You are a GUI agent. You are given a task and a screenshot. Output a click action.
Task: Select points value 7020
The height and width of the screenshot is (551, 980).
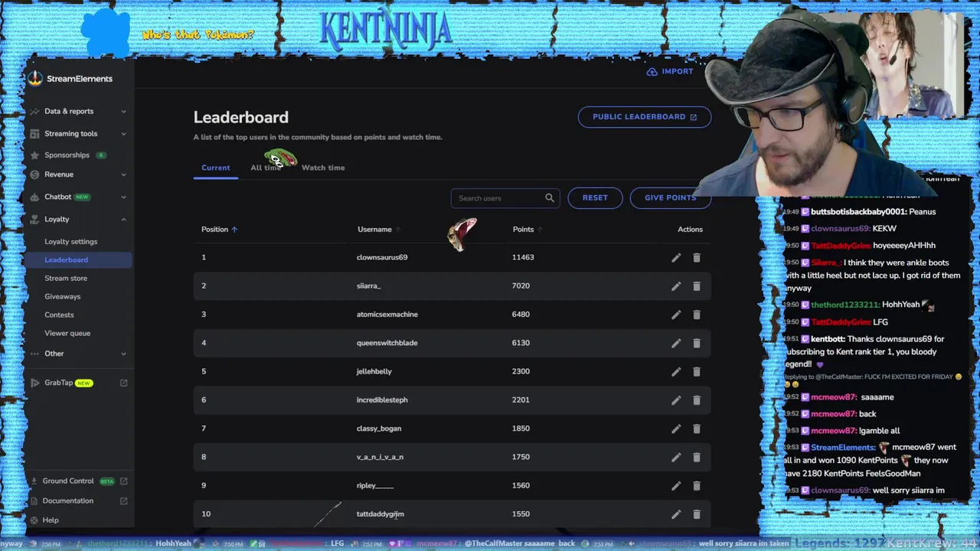521,286
